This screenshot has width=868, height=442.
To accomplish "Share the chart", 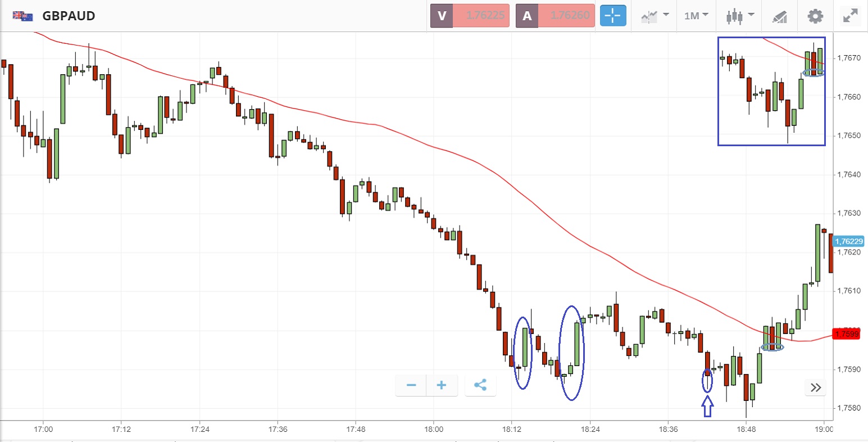I will point(480,386).
